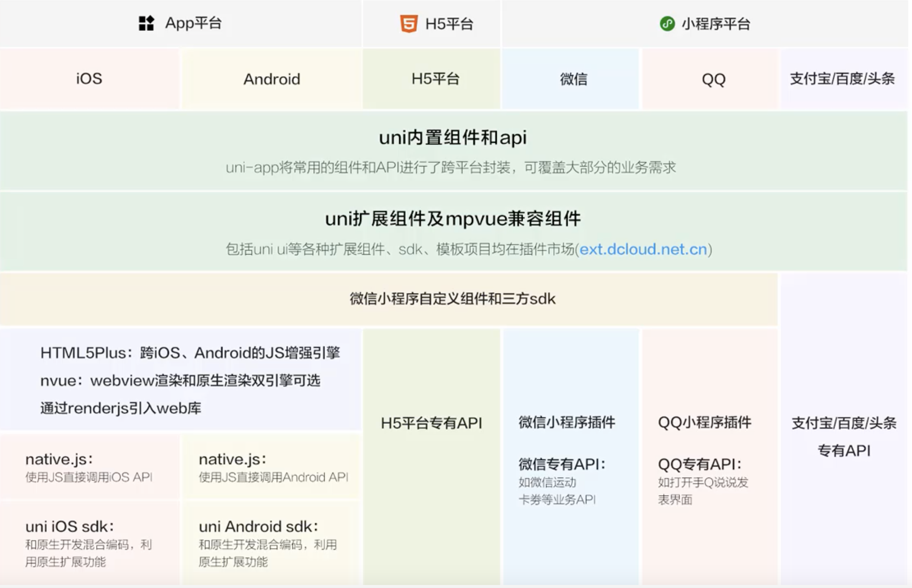Click the App平台 grid icon

[x=145, y=22]
